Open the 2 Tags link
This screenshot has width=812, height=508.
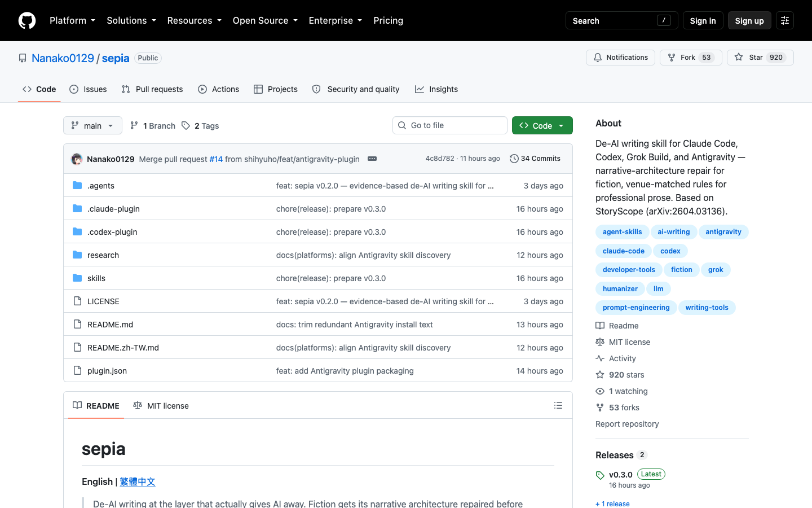point(200,126)
